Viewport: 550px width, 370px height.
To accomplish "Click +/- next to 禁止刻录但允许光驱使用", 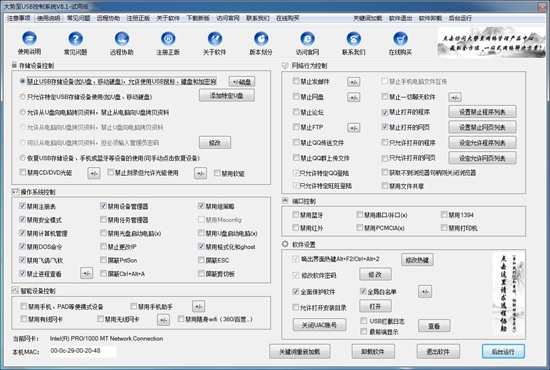I will 200,173.
